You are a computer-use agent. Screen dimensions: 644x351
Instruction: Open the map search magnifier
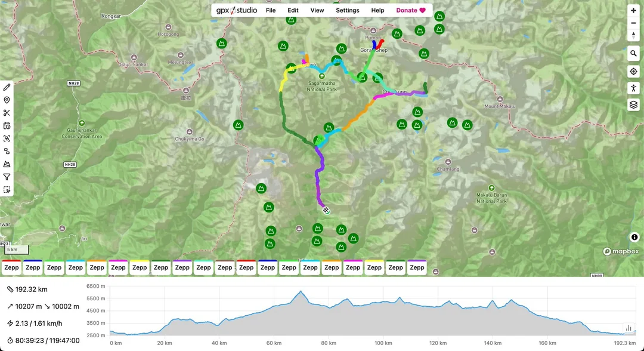pyautogui.click(x=633, y=54)
